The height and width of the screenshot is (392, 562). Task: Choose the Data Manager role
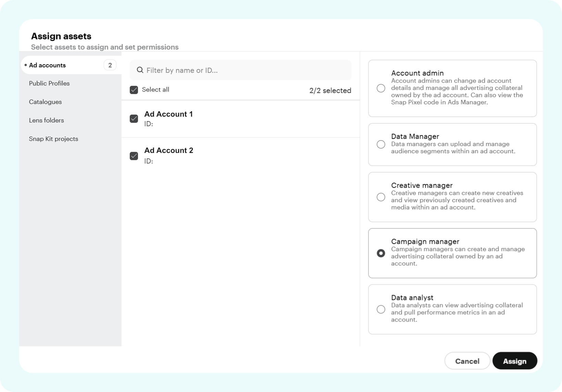click(381, 144)
